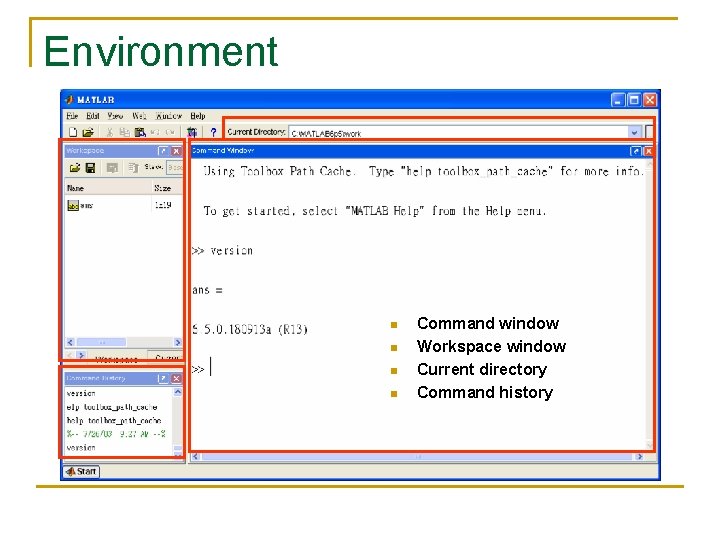
Task: Click the version number '6.5.0.180913a (R13)'
Action: click(250, 329)
